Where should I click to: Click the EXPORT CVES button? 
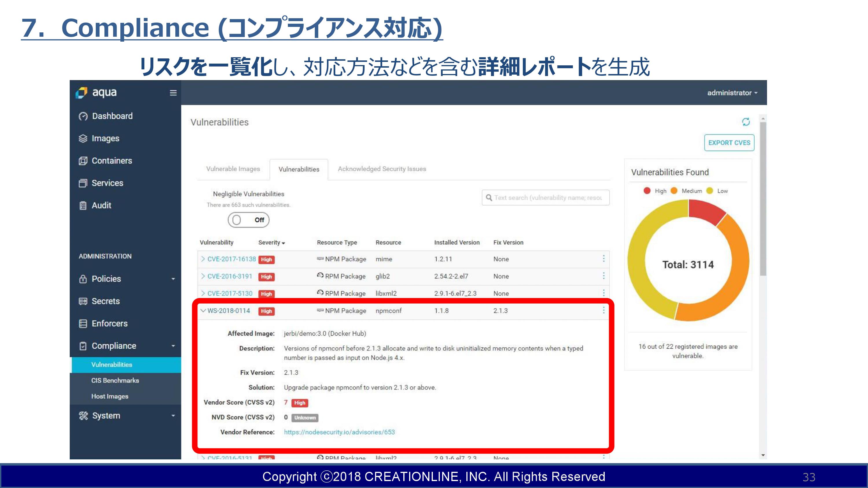pyautogui.click(x=729, y=143)
